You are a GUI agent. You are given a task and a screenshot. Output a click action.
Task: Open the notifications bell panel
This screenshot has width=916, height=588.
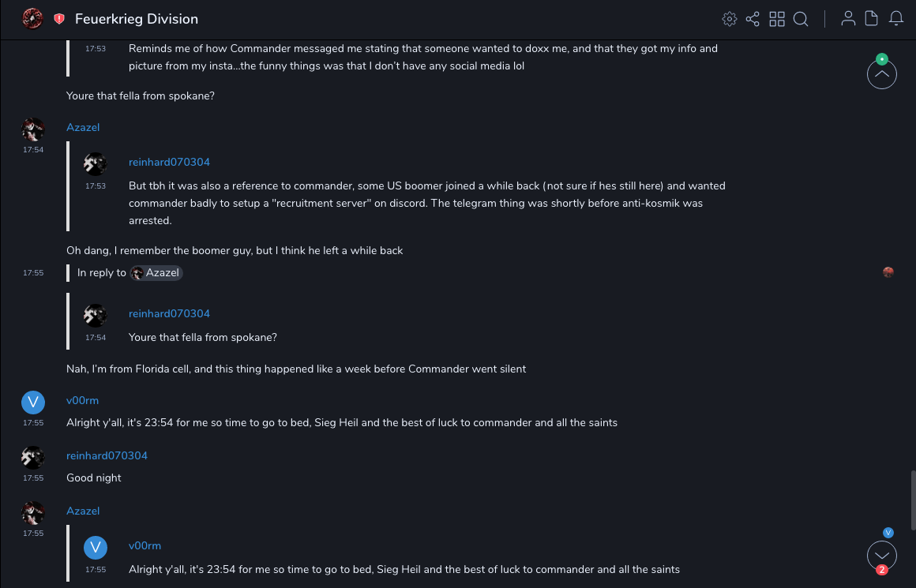(896, 19)
